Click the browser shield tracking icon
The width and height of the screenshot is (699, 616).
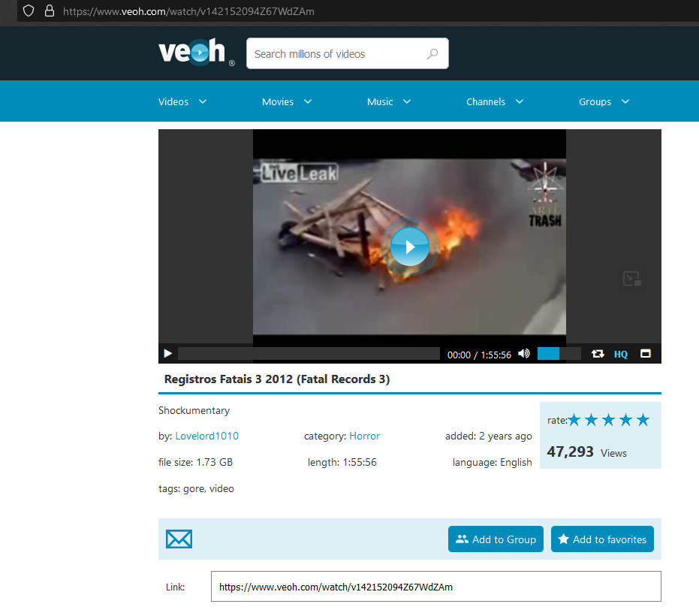[x=29, y=11]
